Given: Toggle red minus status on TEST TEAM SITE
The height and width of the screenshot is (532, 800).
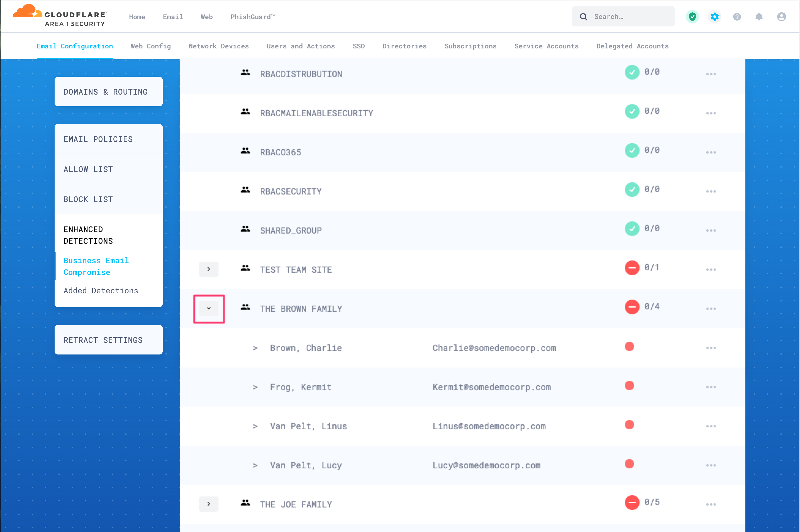Looking at the screenshot, I should tap(631, 268).
